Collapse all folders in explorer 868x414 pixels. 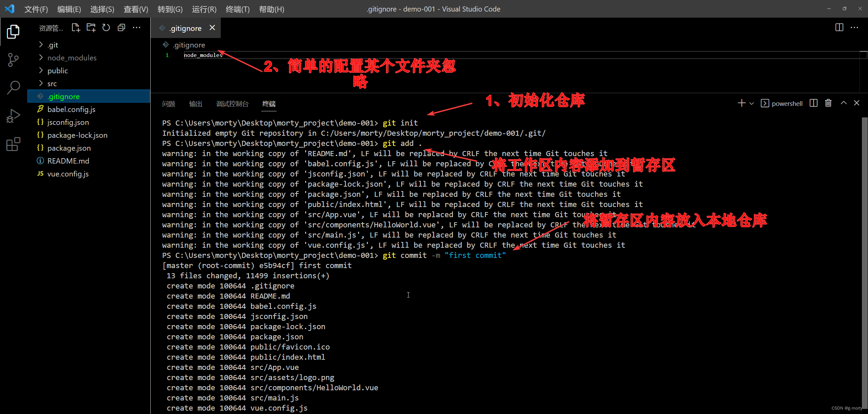(x=121, y=27)
